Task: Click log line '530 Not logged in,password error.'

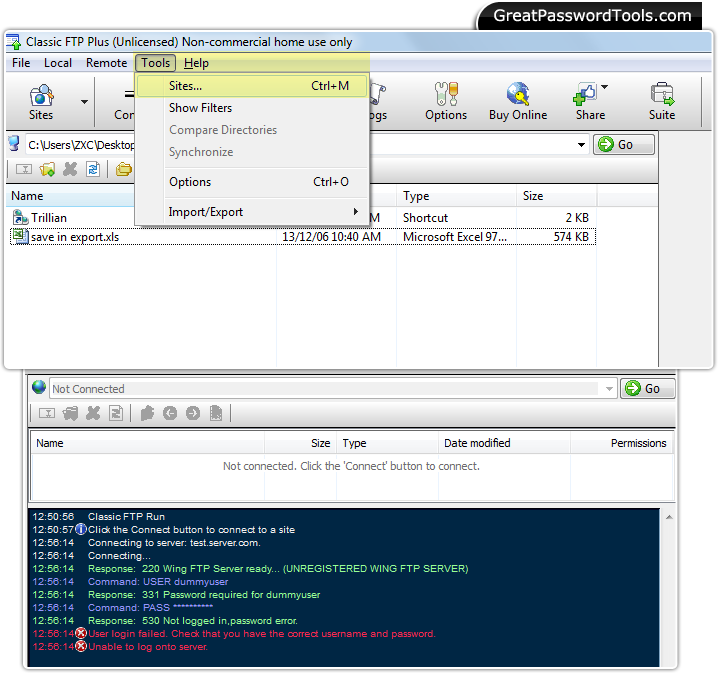Action: [193, 621]
